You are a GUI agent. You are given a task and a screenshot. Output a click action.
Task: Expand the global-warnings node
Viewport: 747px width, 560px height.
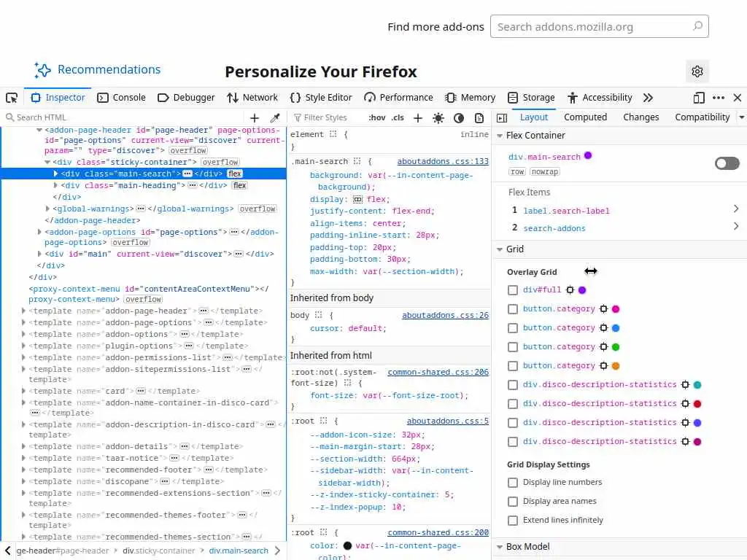click(x=47, y=209)
